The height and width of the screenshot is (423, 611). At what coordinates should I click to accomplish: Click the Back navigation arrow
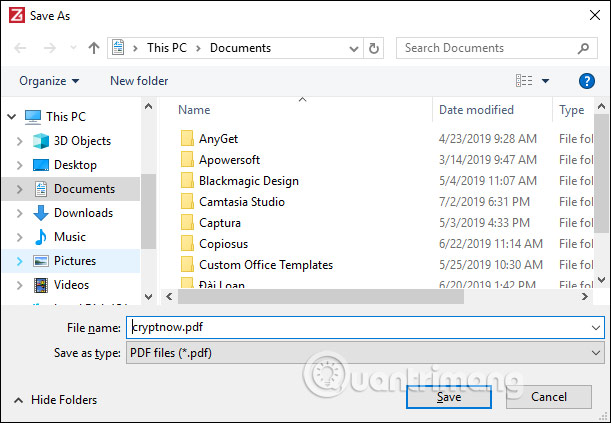point(22,48)
